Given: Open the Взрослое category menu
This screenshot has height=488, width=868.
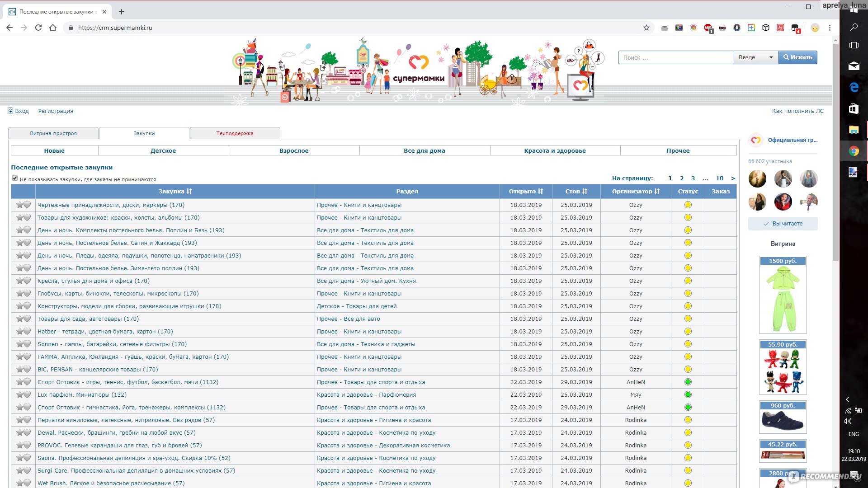Looking at the screenshot, I should (x=294, y=150).
